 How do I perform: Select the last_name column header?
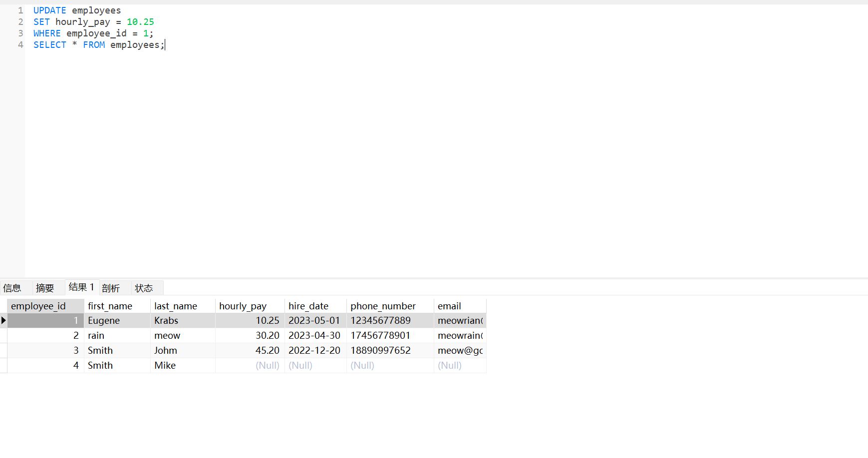pyautogui.click(x=176, y=306)
